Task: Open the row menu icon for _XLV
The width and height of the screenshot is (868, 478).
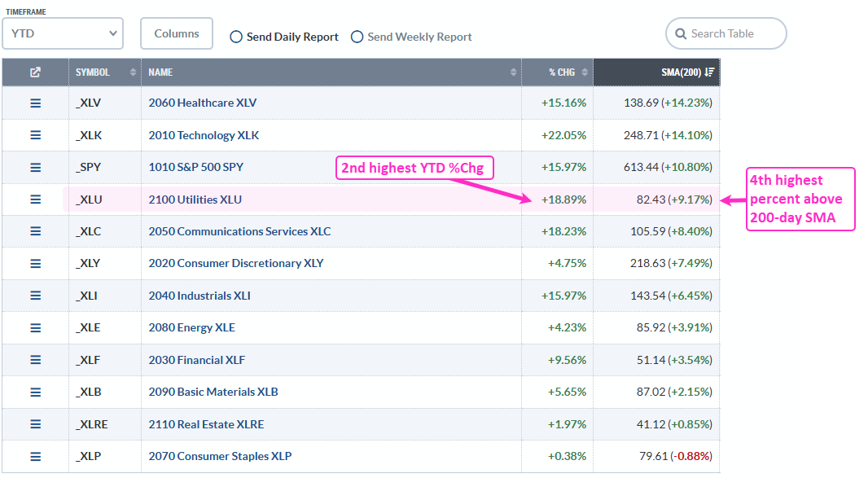Action: click(35, 103)
